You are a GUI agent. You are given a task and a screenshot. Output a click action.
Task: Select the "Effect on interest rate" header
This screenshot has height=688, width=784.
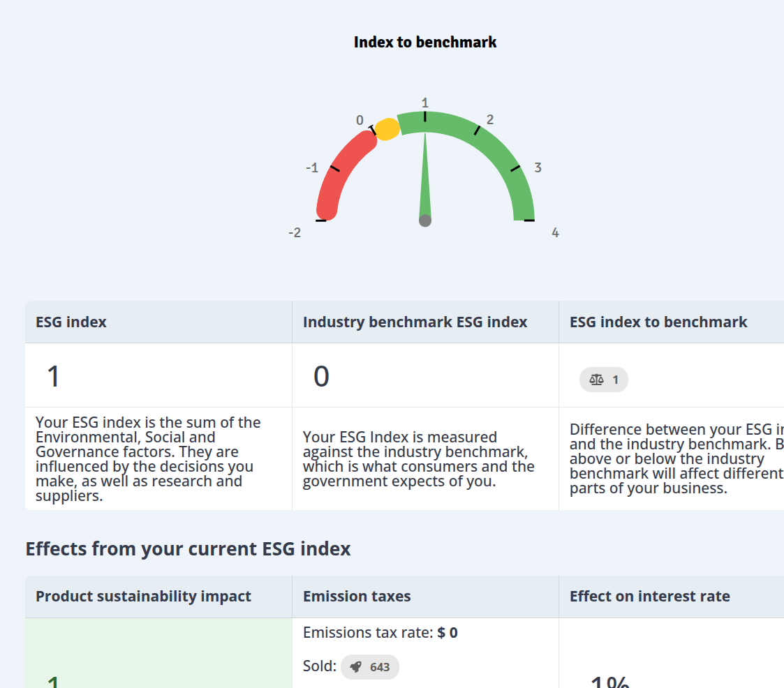click(649, 596)
